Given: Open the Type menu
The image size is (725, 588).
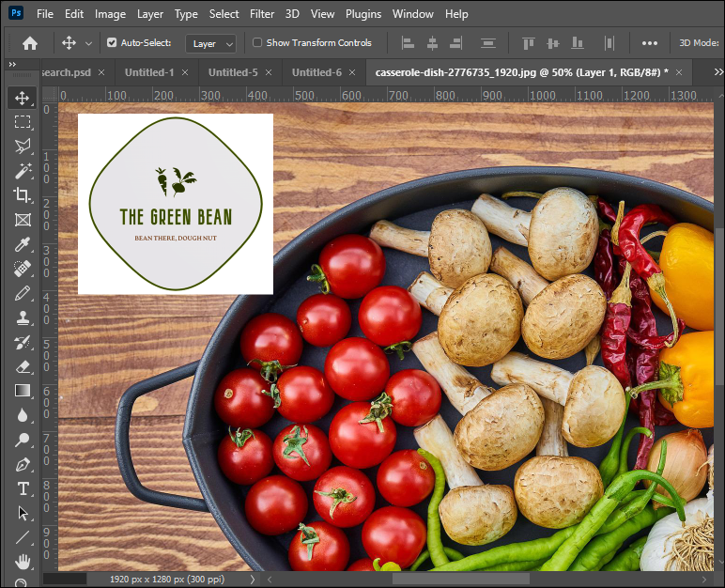Looking at the screenshot, I should coord(186,14).
